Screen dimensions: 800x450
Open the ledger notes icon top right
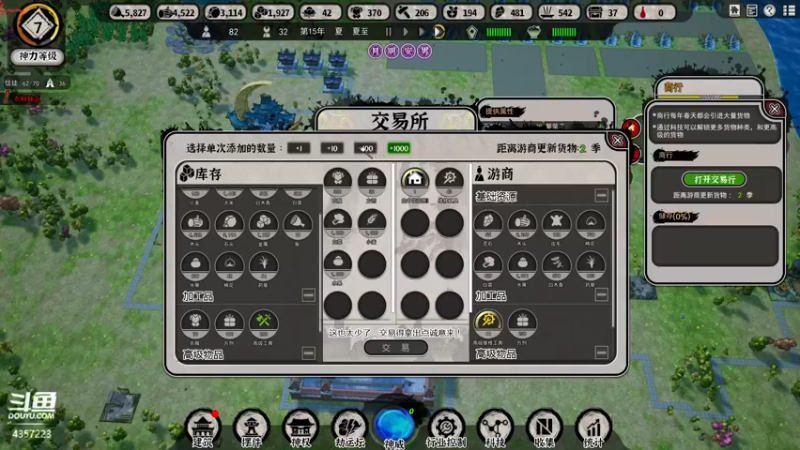click(752, 11)
